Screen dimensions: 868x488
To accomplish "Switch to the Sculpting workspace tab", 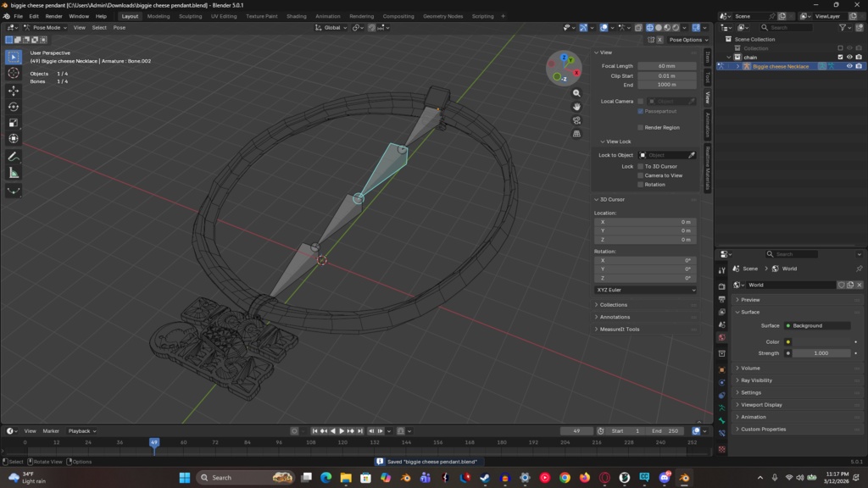I will (x=190, y=16).
